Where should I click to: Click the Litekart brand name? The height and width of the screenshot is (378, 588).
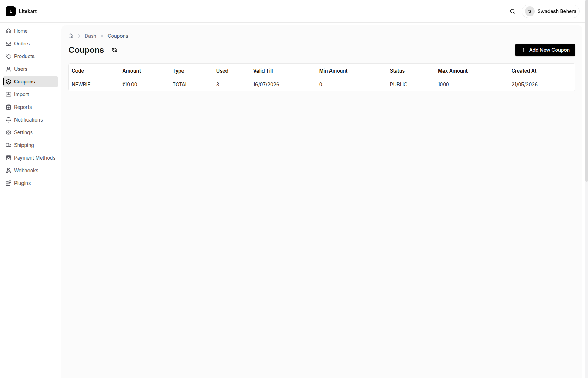pyautogui.click(x=28, y=11)
